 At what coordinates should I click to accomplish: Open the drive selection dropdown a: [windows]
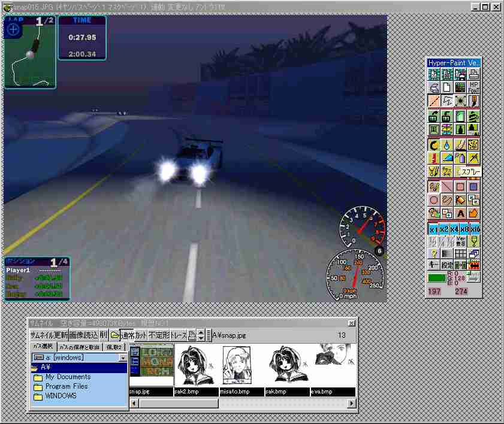tap(79, 358)
